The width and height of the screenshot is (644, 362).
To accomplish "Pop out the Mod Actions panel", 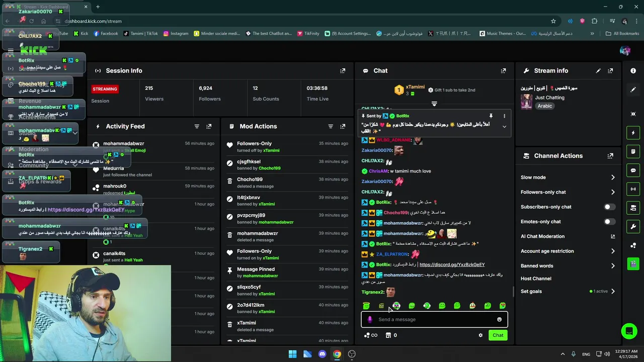I will (x=343, y=127).
